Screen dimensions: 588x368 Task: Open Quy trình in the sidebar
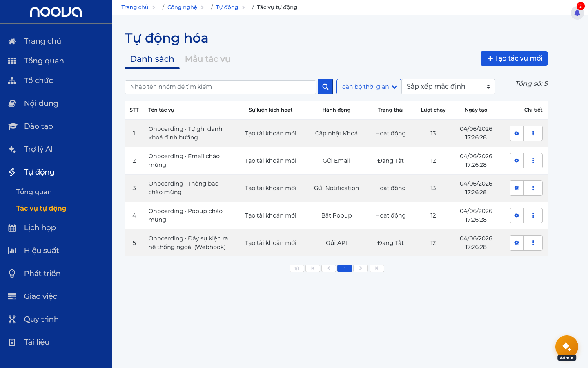41,319
